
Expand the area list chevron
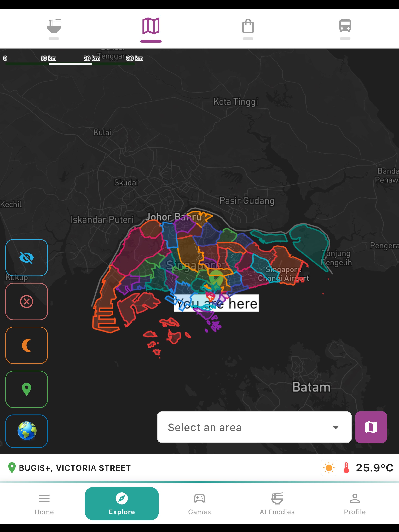click(x=336, y=427)
